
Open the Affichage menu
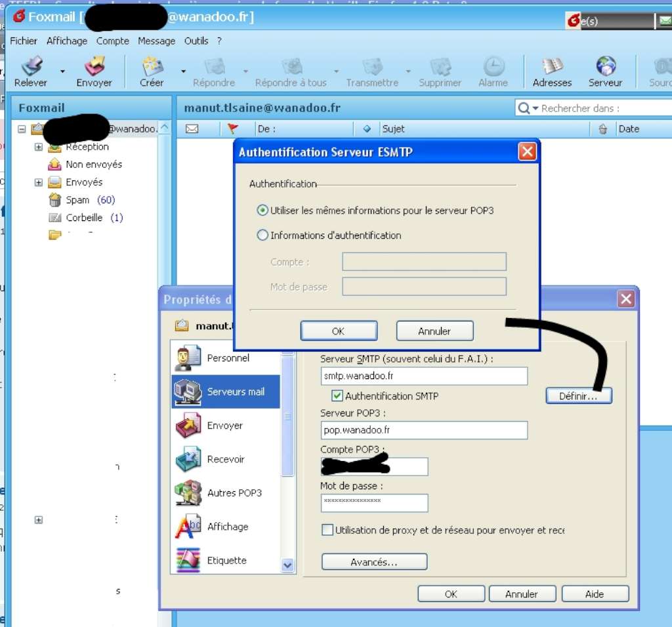[x=67, y=41]
